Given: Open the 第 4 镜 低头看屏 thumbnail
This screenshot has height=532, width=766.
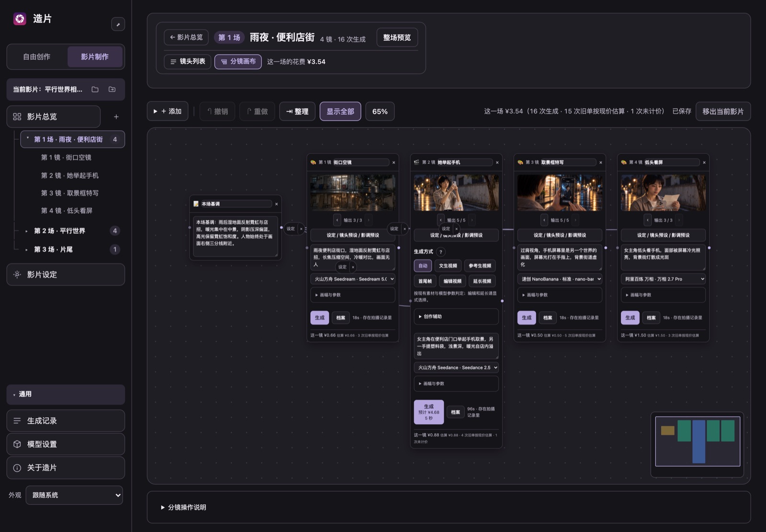Looking at the screenshot, I should click(663, 192).
